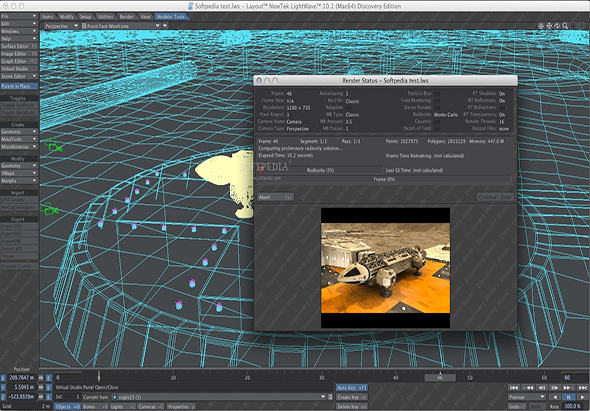Click the X position value field
This screenshot has height=411, width=590.
pos(22,378)
